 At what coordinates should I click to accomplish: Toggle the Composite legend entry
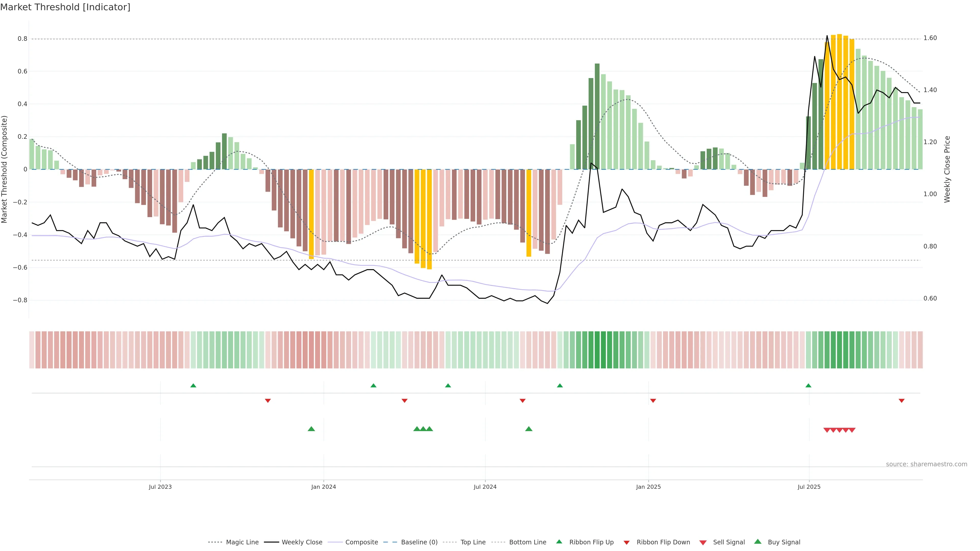tap(361, 542)
